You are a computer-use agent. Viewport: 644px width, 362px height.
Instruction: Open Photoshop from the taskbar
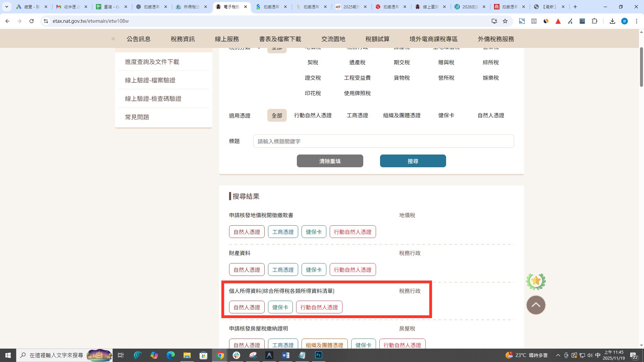[318, 355]
